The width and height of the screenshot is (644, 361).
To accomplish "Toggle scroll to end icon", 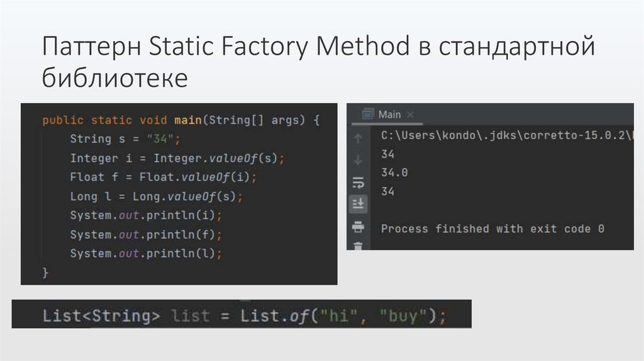I will (x=358, y=204).
